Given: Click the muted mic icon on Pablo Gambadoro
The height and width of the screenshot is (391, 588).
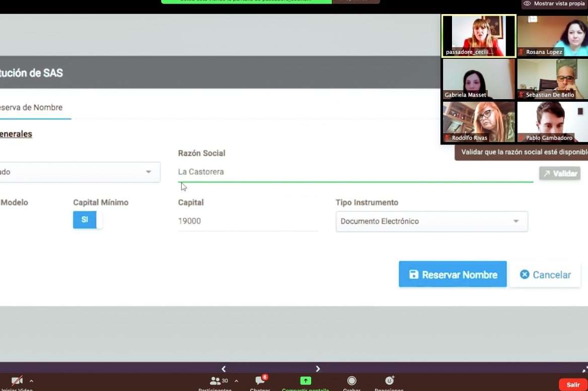Looking at the screenshot, I should pyautogui.click(x=521, y=138).
